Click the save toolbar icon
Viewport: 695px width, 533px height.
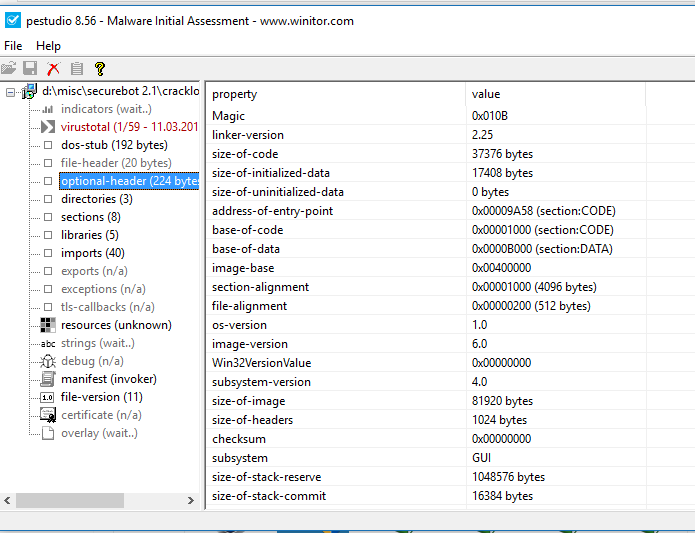click(x=31, y=69)
